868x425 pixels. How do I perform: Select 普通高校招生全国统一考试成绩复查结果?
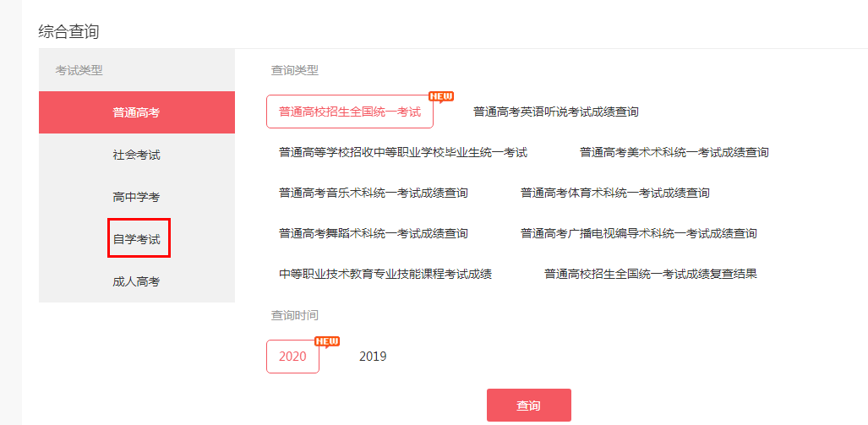tap(650, 274)
